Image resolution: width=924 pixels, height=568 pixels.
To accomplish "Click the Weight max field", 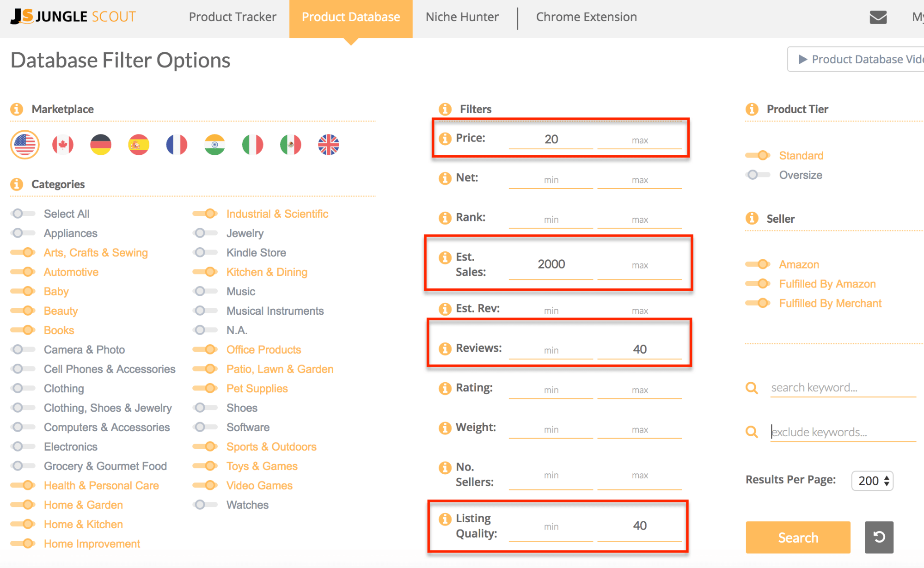I will (640, 429).
